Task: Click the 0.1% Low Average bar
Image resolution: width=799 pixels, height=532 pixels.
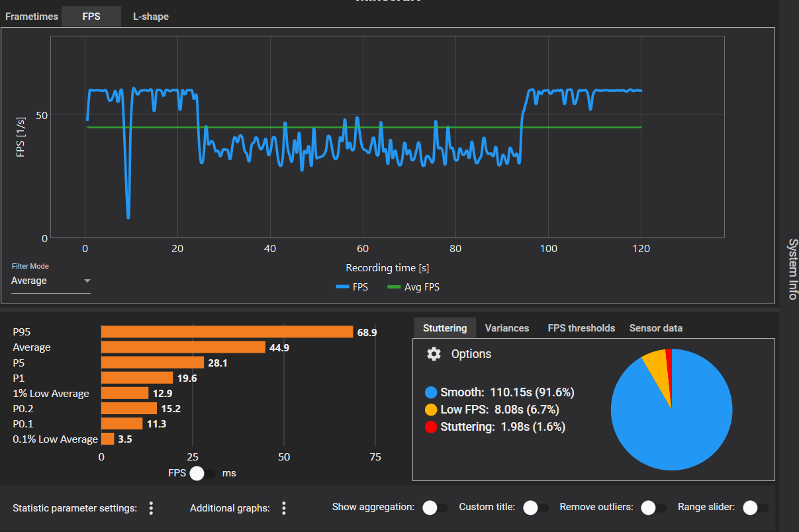Action: [x=108, y=439]
